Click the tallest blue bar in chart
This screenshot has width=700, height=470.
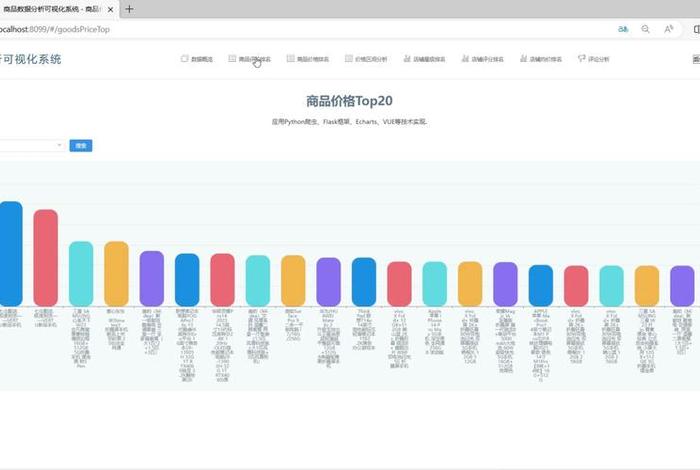click(x=11, y=254)
